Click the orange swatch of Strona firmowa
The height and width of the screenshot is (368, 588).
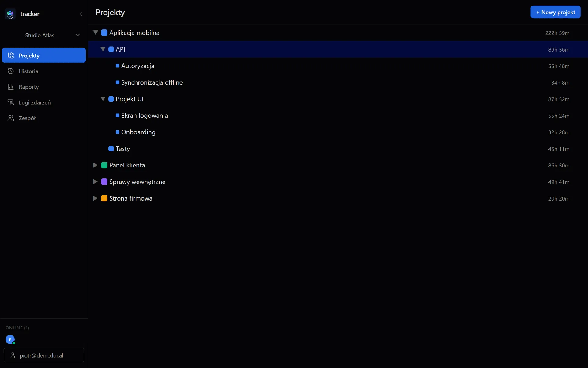click(104, 198)
